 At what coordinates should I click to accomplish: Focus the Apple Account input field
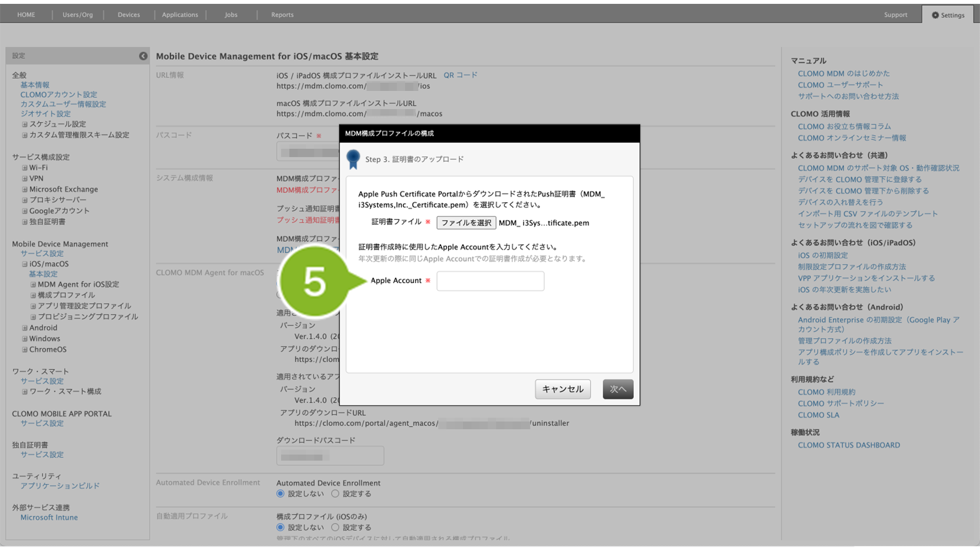pyautogui.click(x=490, y=281)
